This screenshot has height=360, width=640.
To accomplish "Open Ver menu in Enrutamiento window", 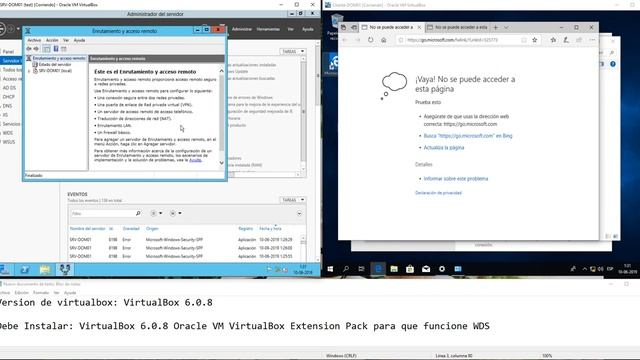I will [66, 40].
